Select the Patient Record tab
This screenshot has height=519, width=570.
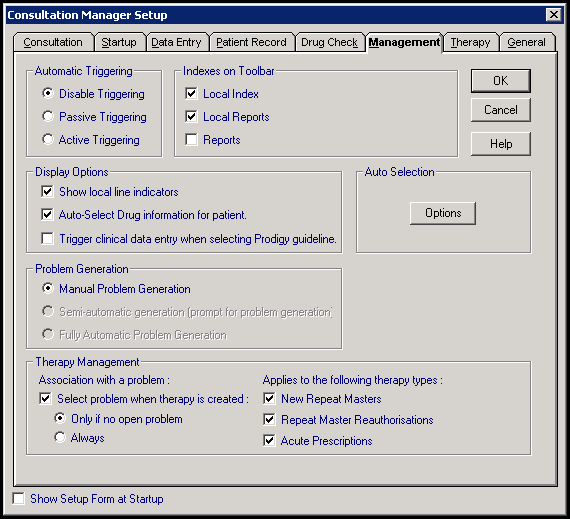[252, 43]
